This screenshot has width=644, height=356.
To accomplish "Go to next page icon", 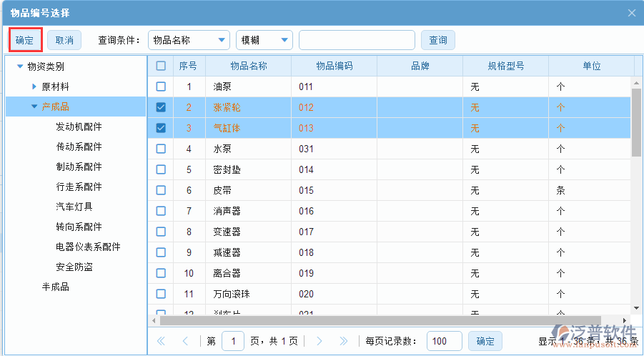I will point(319,341).
